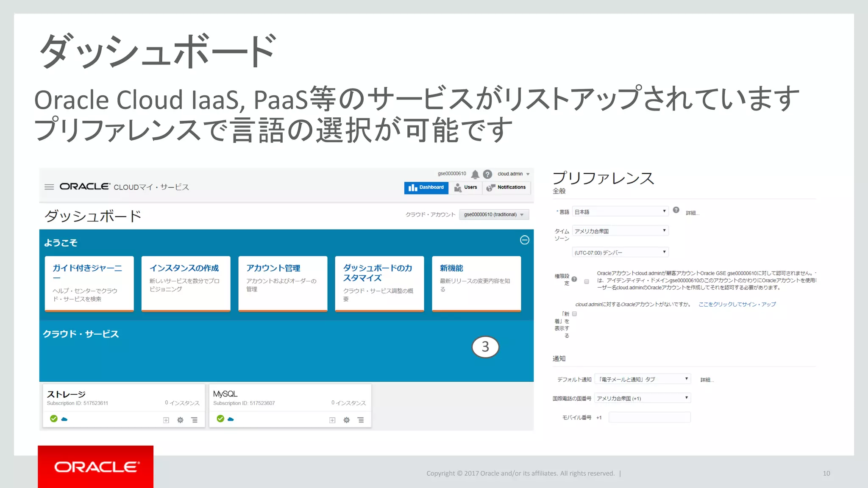
Task: Switch to the Notifications tab
Action: click(506, 187)
